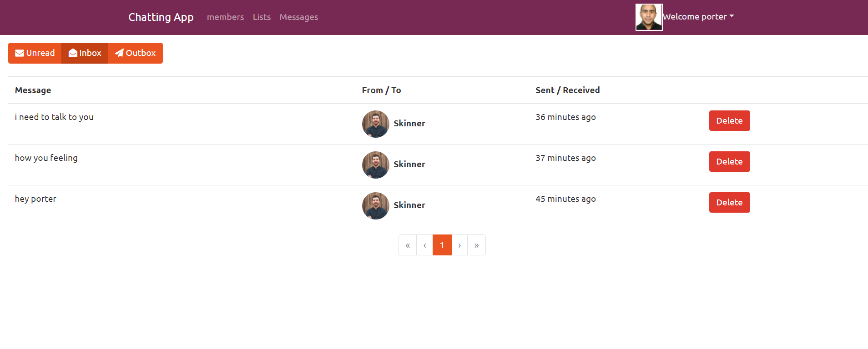This screenshot has height=349, width=868.
Task: Select the envelope icon on Unread button
Action: (19, 53)
